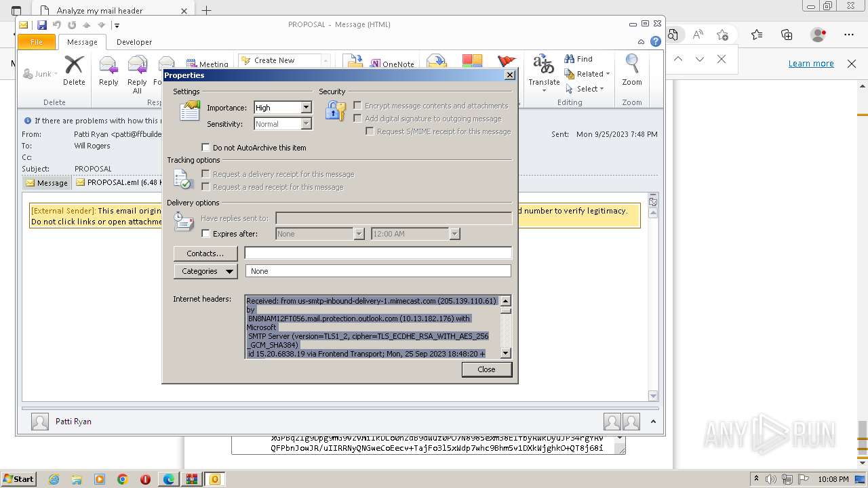Open Outlook Help question mark icon

click(656, 41)
